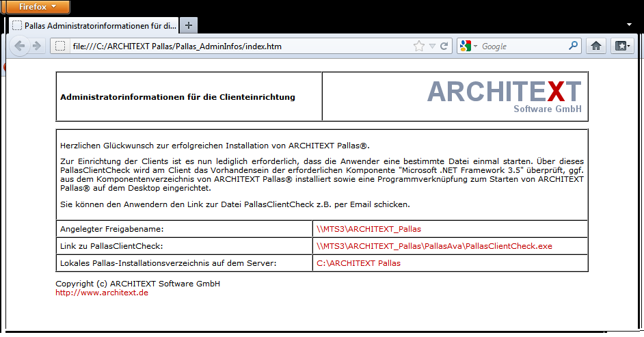Click the heading 'Administratorinformationen für die Clienteinrichtung'
This screenshot has height=337, width=644.
pos(178,97)
